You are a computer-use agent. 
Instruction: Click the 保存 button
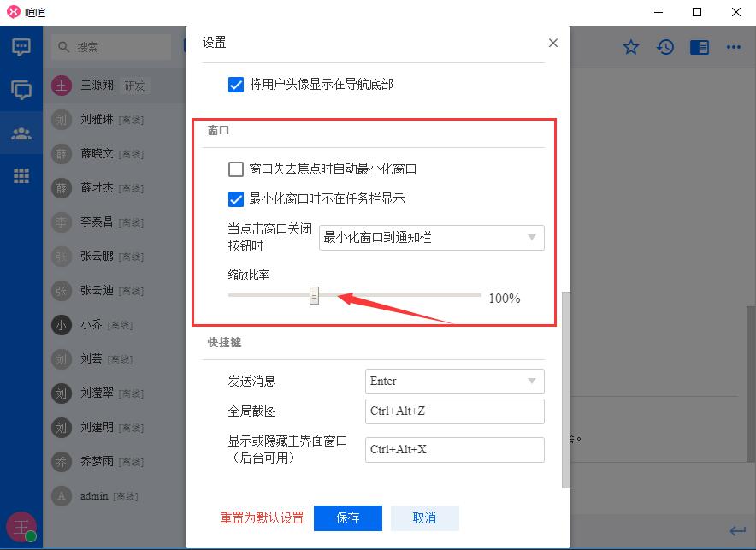(x=347, y=518)
